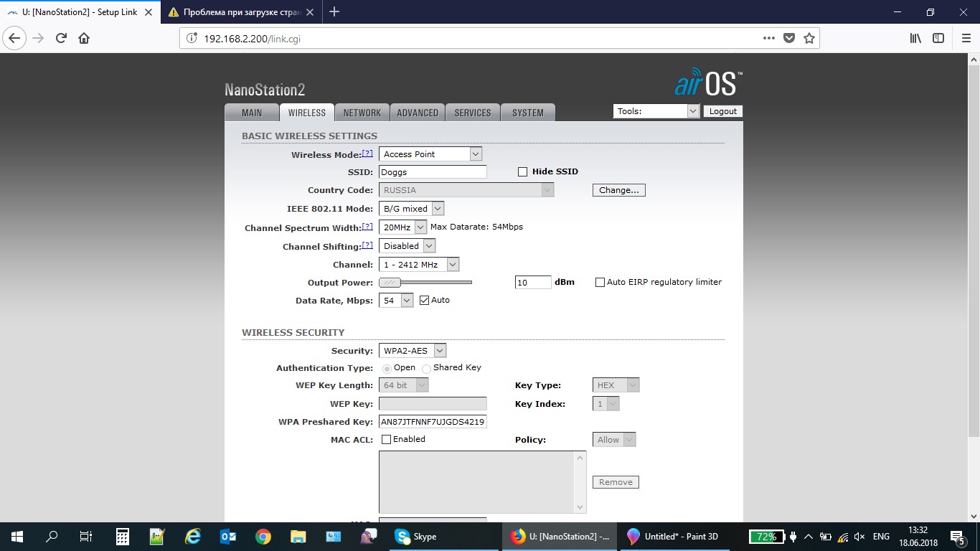The height and width of the screenshot is (551, 980).
Task: Open Channel Spectrum Width dropdown
Action: pyautogui.click(x=402, y=227)
